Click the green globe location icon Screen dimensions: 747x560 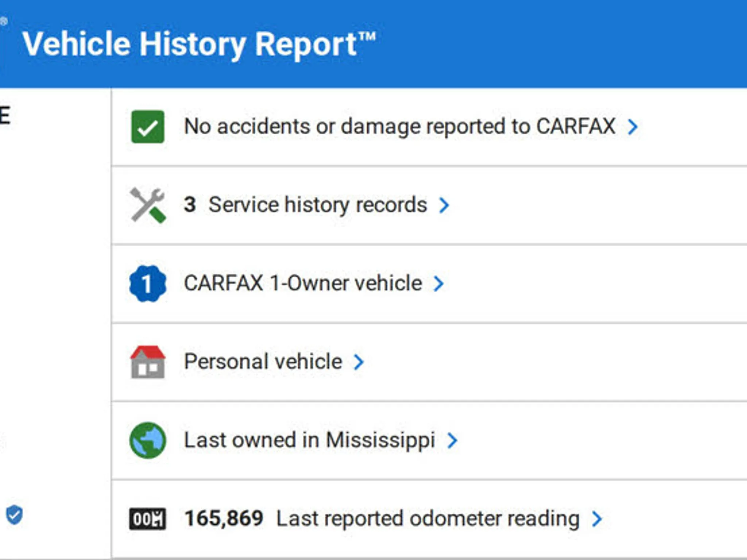tap(148, 440)
